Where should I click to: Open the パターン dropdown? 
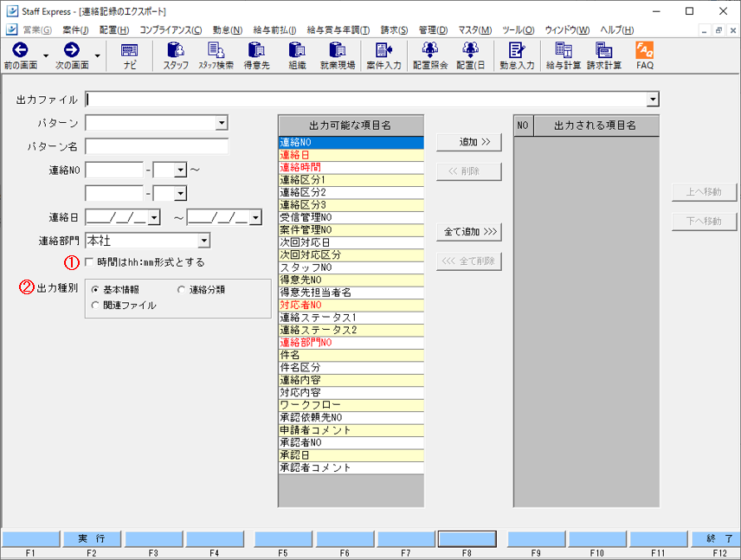pyautogui.click(x=222, y=123)
